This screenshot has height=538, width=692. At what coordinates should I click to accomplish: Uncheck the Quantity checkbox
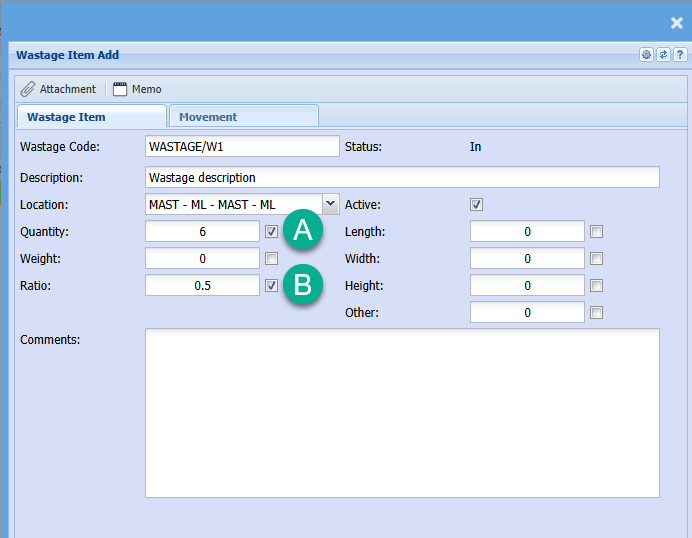pos(272,232)
